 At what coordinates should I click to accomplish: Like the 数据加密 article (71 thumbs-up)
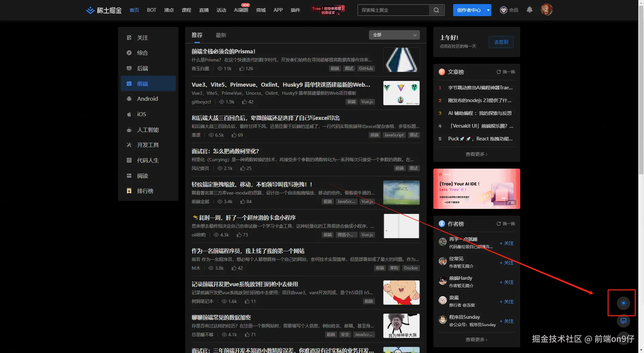250,335
